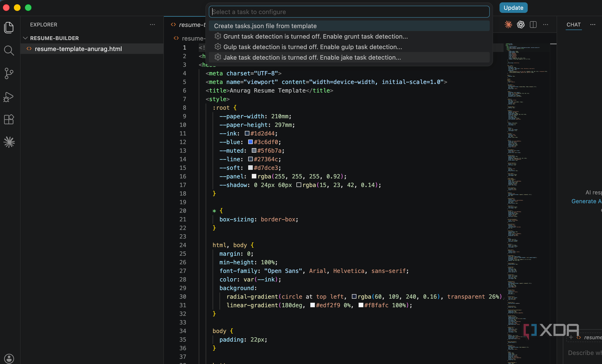Click the title text Anurag Resume Template
The height and width of the screenshot is (364, 602).
point(267,90)
